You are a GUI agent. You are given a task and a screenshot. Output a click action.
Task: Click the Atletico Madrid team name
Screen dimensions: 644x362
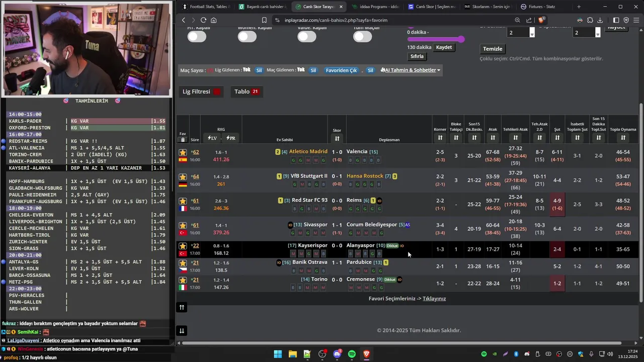pos(308,151)
